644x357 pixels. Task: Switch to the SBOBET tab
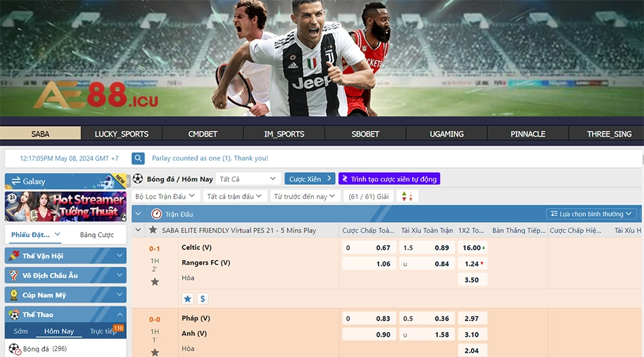[x=365, y=133]
